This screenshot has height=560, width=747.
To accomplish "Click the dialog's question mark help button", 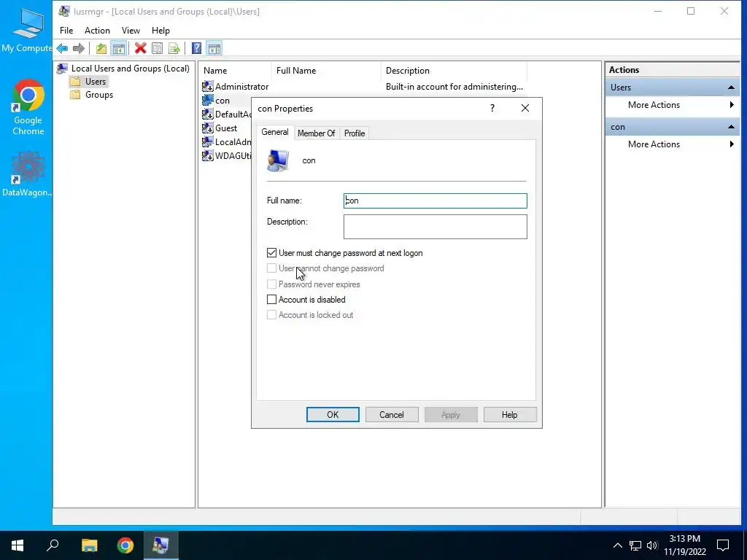I will point(492,108).
